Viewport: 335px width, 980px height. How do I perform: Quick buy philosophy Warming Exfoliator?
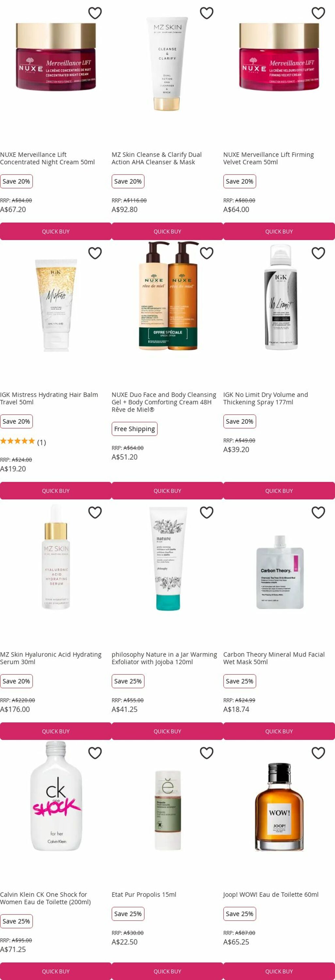[167, 731]
